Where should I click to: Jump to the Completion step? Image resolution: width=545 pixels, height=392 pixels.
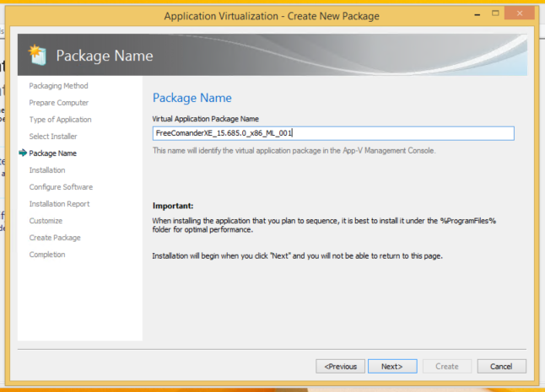(46, 255)
